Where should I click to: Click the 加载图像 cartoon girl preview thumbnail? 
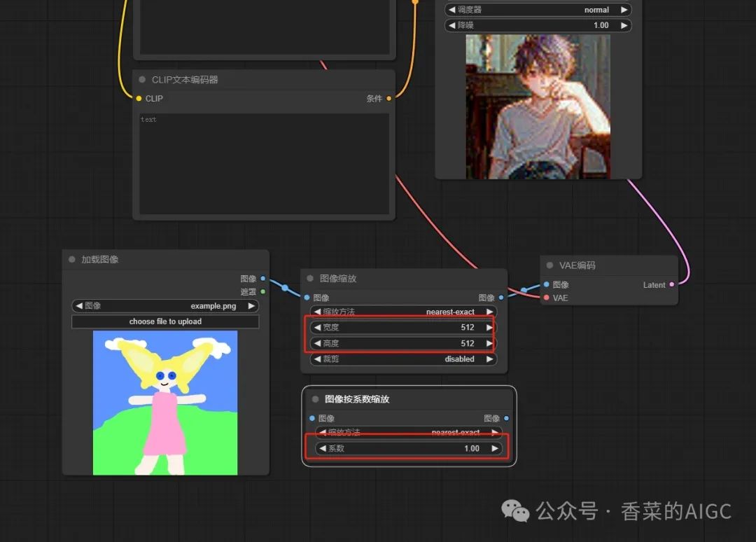(x=165, y=403)
